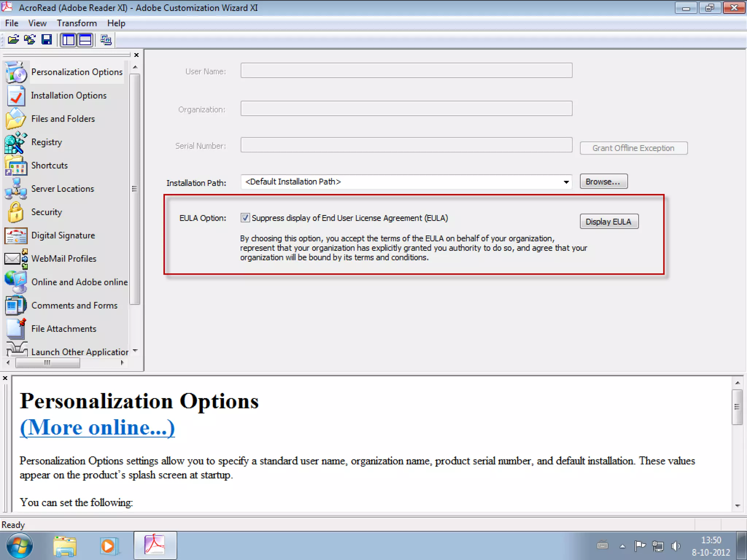
Task: Click the Display EULA button
Action: [x=609, y=221]
